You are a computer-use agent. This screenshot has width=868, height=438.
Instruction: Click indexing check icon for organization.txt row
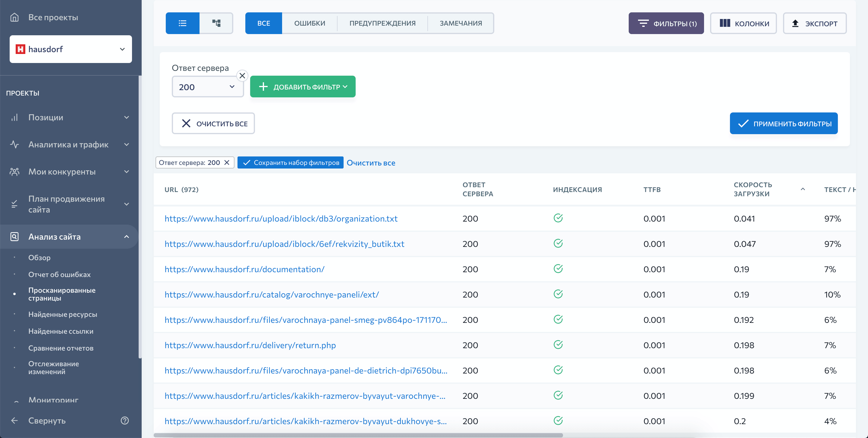pyautogui.click(x=558, y=218)
